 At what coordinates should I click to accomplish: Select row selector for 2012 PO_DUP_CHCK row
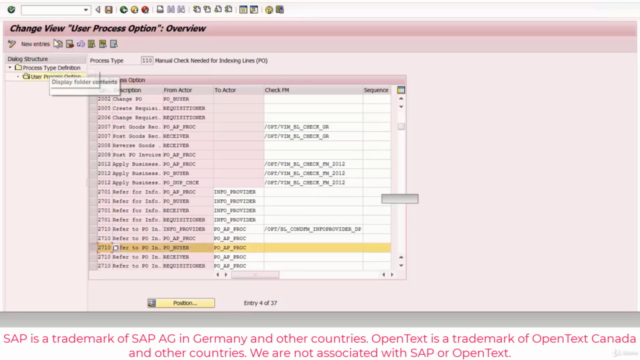(x=93, y=182)
